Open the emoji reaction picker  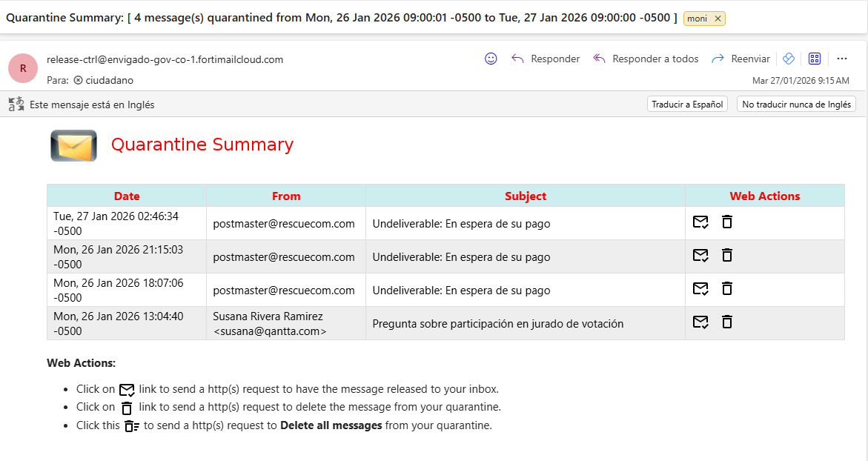(491, 59)
